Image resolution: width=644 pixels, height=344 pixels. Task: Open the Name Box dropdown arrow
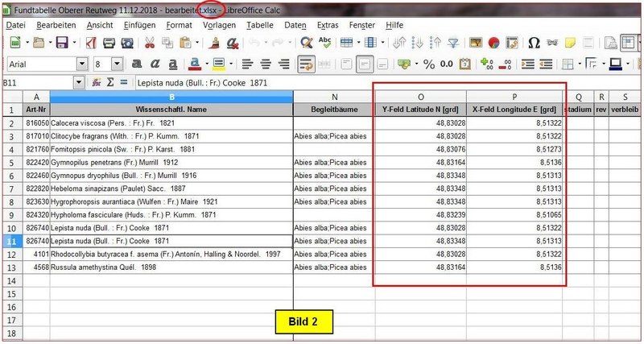(x=78, y=82)
